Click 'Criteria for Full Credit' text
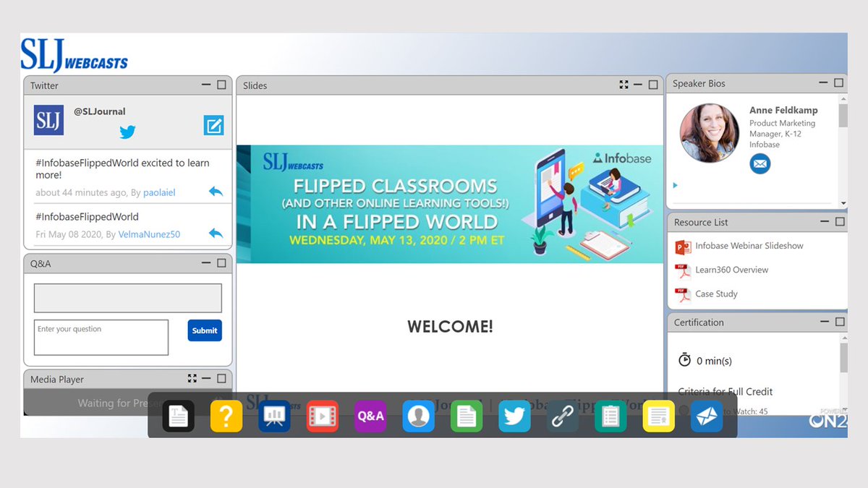868x488 pixels. (x=726, y=391)
